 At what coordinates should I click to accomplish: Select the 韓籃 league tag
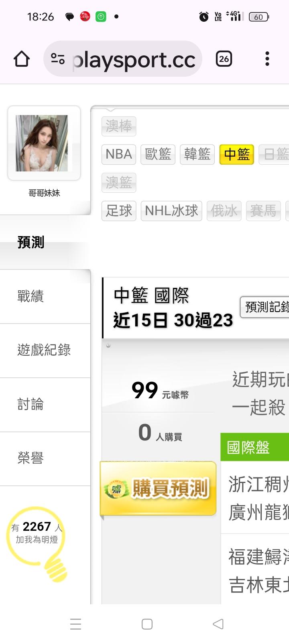(197, 154)
